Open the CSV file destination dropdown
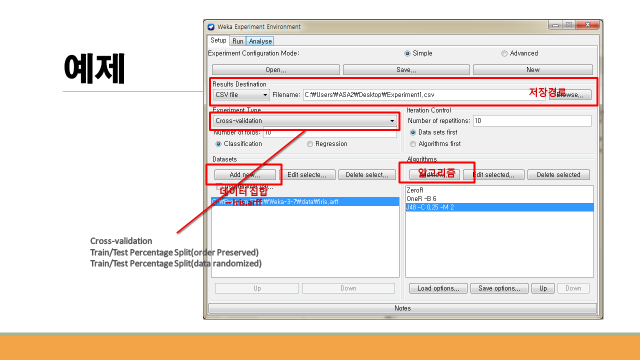The image size is (640, 360). point(241,95)
